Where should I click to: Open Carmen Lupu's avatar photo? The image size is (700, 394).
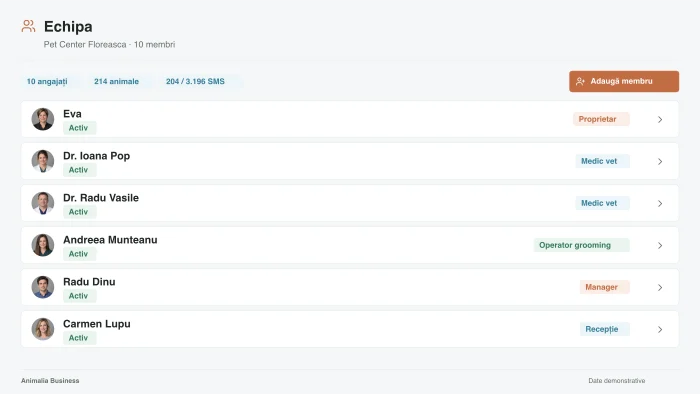click(43, 329)
